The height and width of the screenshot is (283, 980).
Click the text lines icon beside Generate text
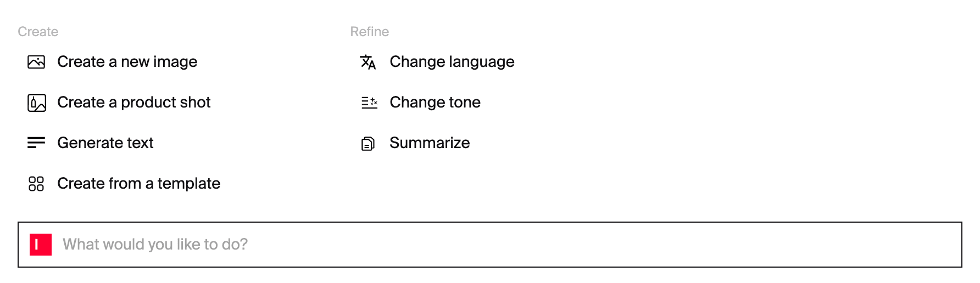pos(36,143)
